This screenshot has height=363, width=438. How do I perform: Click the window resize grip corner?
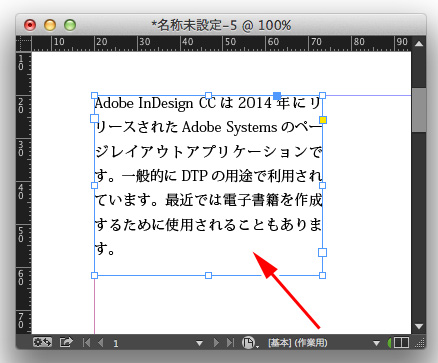tap(420, 342)
